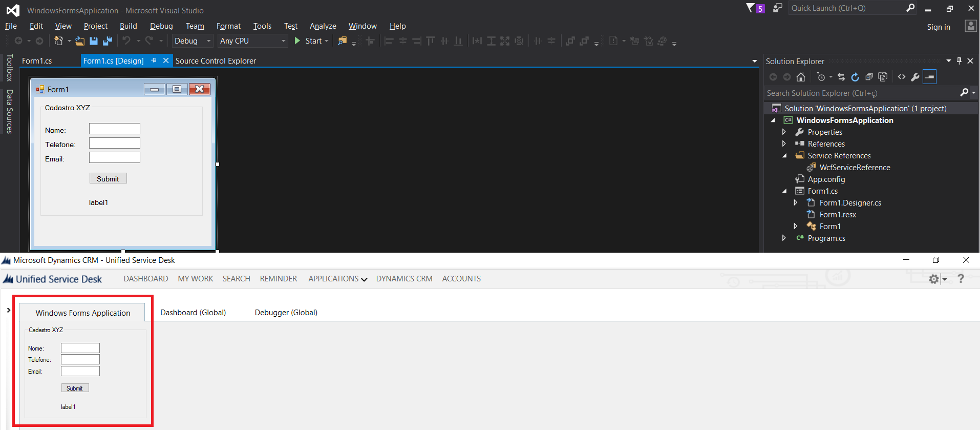This screenshot has width=980, height=430.
Task: Click the Search Solution Explorer field
Action: (861, 93)
